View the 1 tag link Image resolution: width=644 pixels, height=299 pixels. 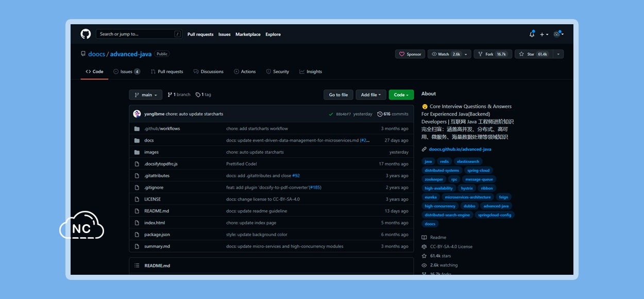pyautogui.click(x=204, y=95)
